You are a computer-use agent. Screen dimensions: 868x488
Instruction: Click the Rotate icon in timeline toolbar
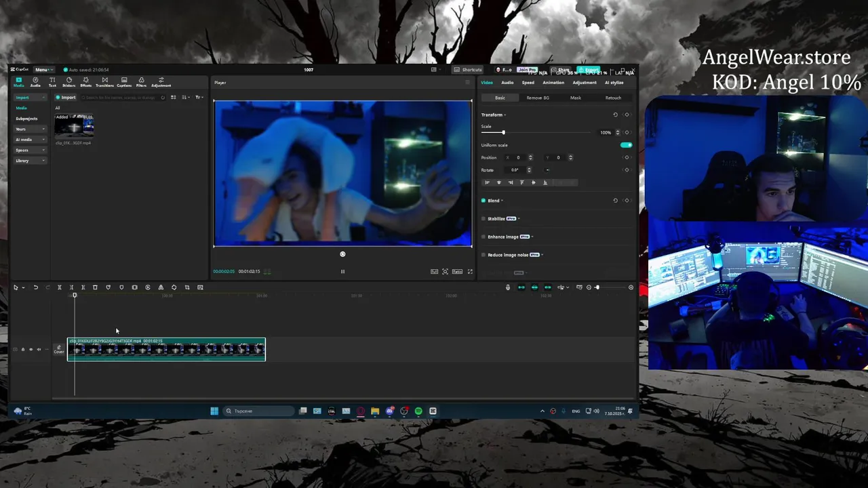(174, 287)
